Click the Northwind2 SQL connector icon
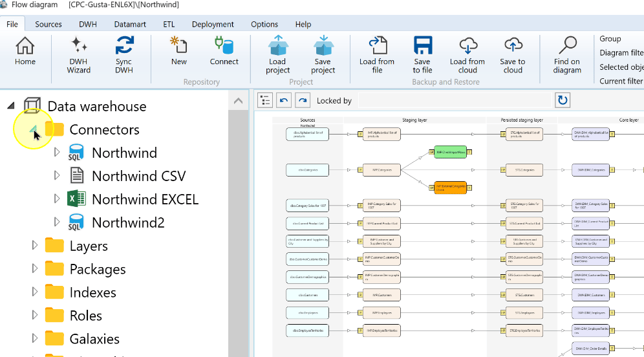The height and width of the screenshot is (357, 644). tap(76, 222)
